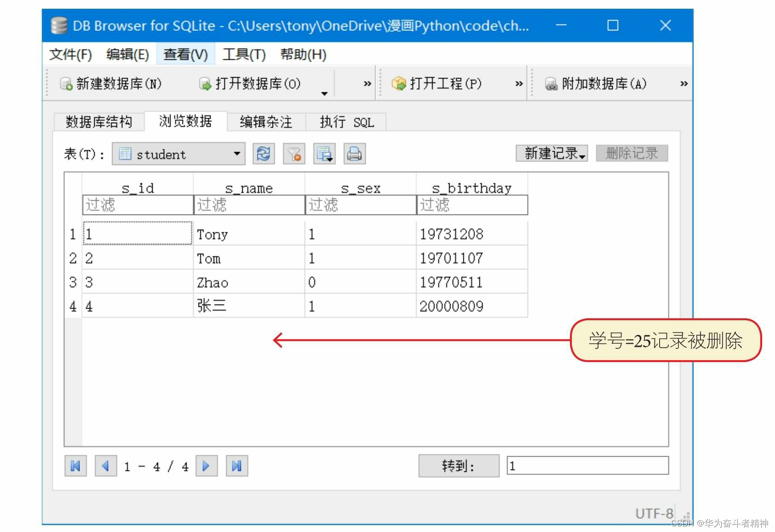Clear all filters icon
The height and width of the screenshot is (532, 775).
pyautogui.click(x=294, y=153)
